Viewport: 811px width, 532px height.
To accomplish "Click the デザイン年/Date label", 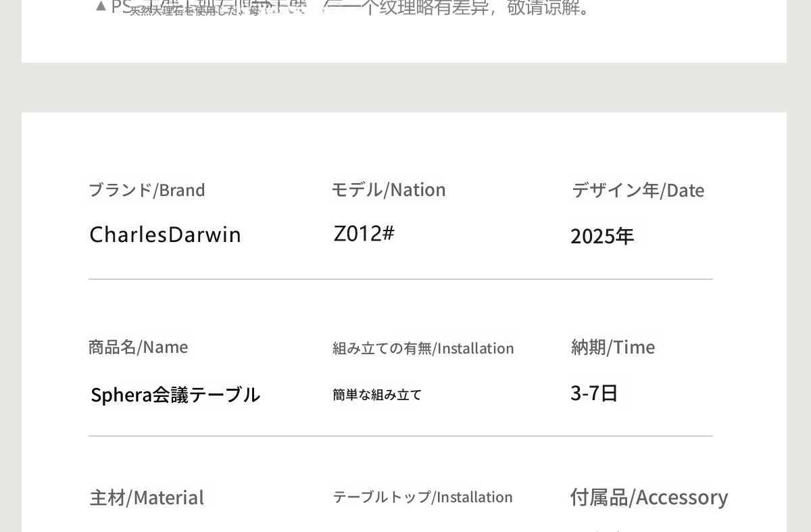I will pos(638,191).
